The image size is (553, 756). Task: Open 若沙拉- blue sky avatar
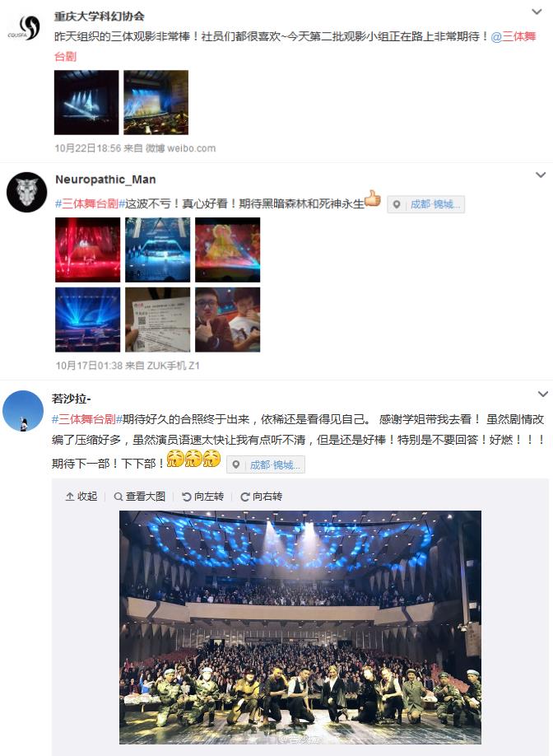coord(23,411)
